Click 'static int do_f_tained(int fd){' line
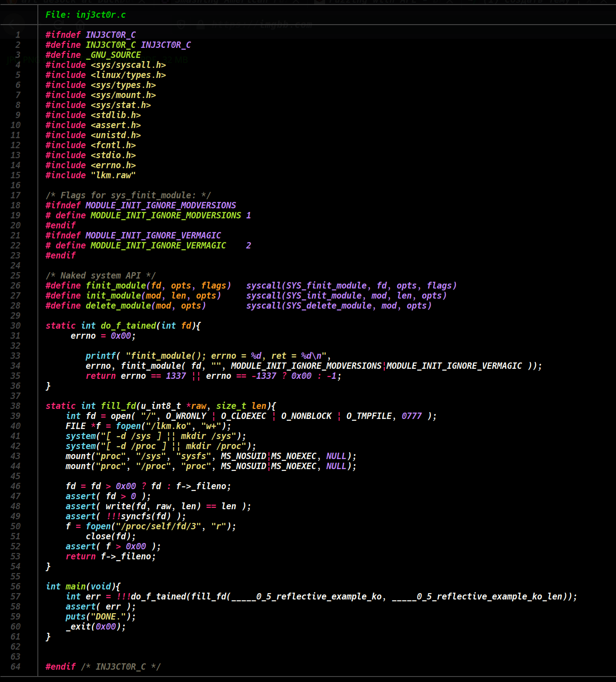This screenshot has height=682, width=616. tap(124, 325)
